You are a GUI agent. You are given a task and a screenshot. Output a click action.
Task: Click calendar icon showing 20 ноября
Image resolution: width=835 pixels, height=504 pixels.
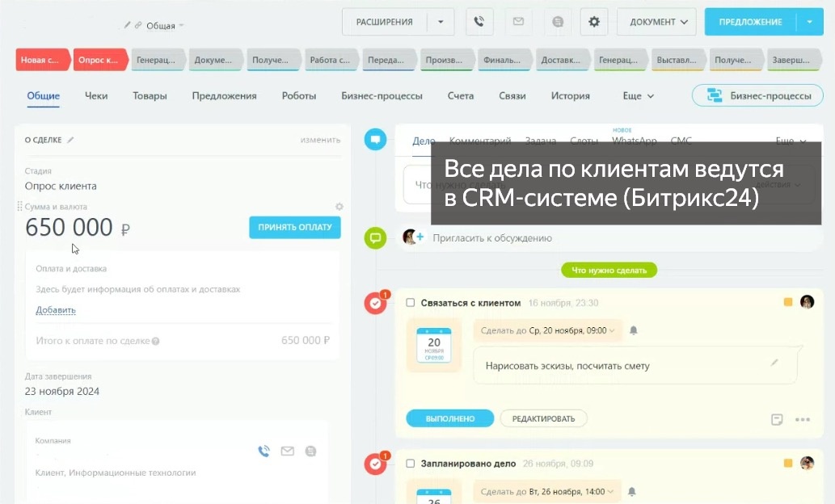tap(434, 345)
